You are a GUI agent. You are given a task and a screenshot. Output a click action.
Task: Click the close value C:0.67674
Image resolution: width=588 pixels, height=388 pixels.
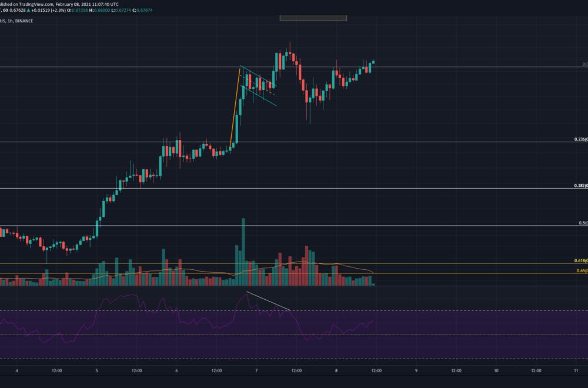(142, 10)
